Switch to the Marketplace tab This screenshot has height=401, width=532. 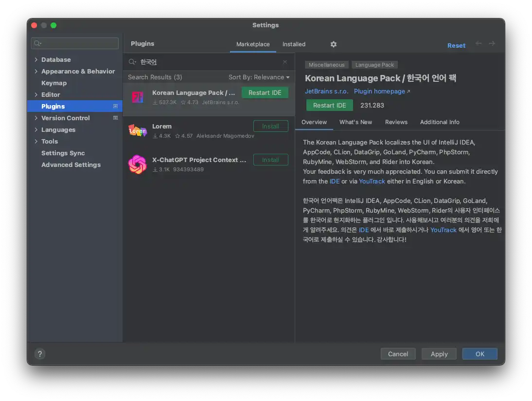(x=253, y=44)
